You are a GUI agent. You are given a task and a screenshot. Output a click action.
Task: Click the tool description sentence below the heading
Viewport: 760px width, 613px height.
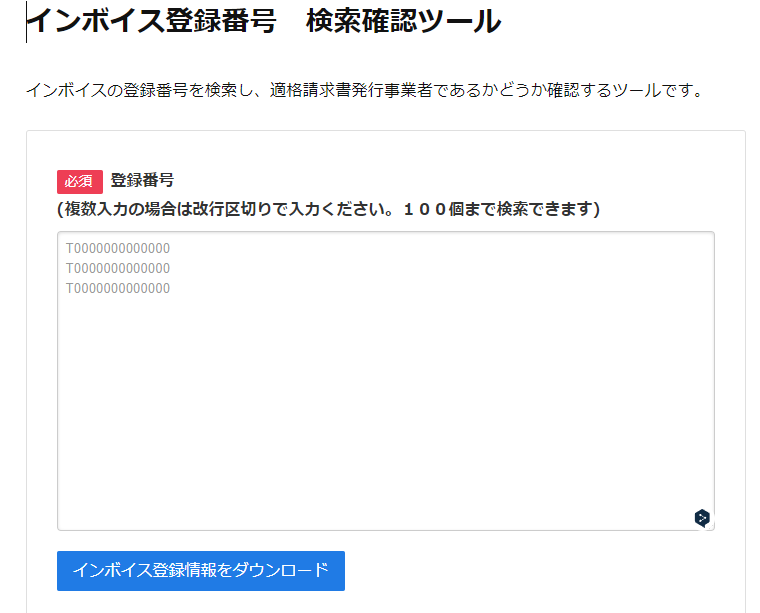coord(365,91)
